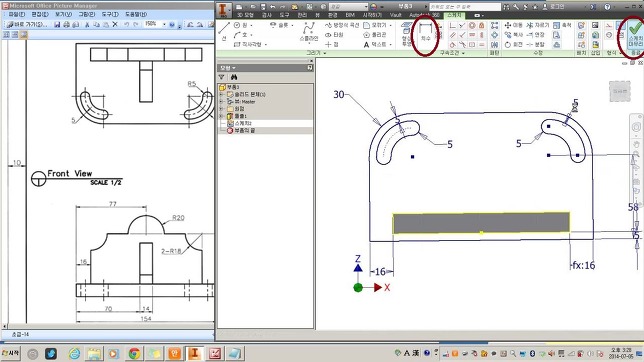Select the Slot (슬롯) sketch tool
644x362 pixels.
(279, 25)
